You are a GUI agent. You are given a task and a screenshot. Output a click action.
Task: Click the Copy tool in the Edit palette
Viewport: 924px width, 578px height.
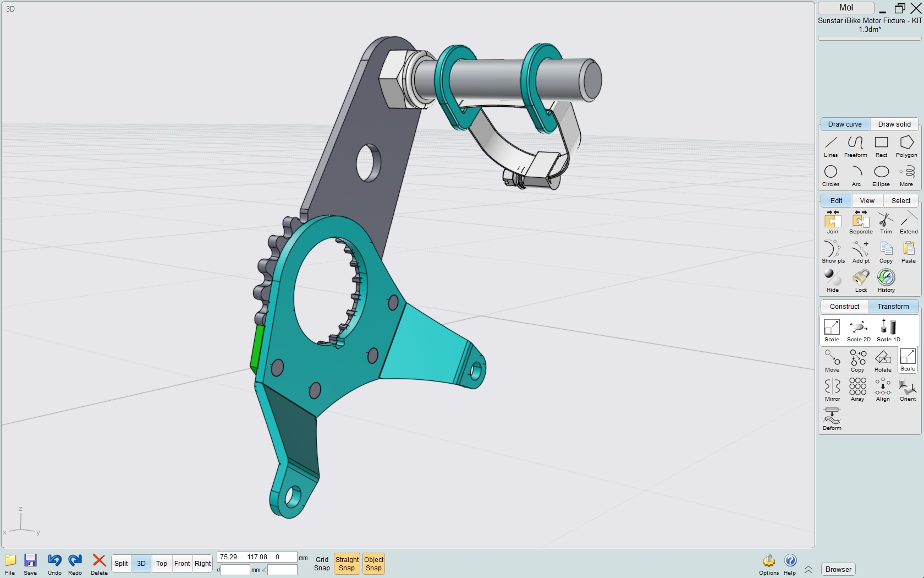click(886, 252)
